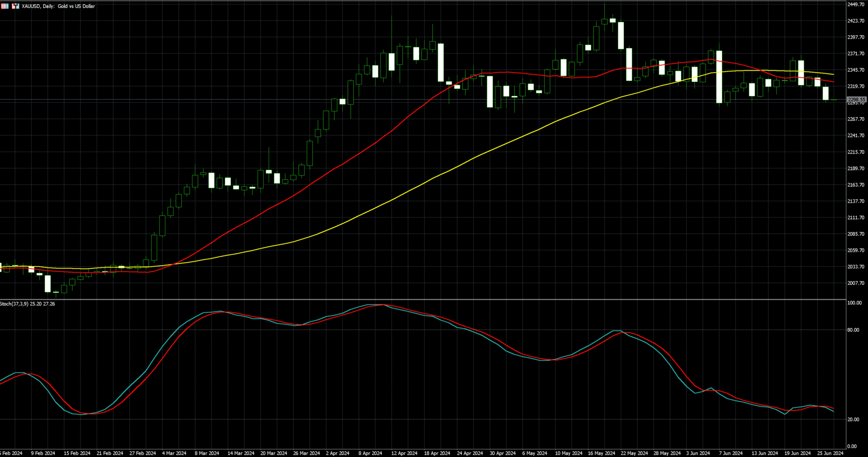Click the 2007.70 price scale label
Viewport: 868px width, 457px height.
[x=856, y=283]
